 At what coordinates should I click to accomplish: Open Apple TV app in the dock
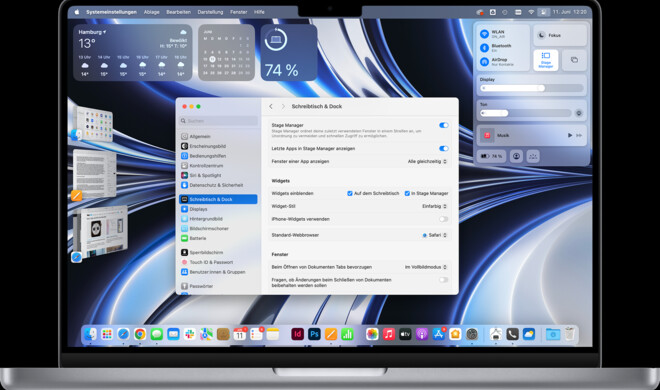coord(405,334)
